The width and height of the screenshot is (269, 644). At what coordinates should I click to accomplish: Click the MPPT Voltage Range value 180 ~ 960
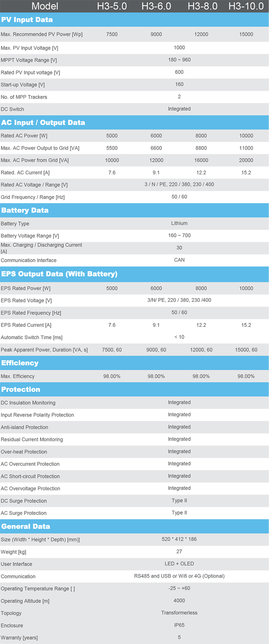179,60
